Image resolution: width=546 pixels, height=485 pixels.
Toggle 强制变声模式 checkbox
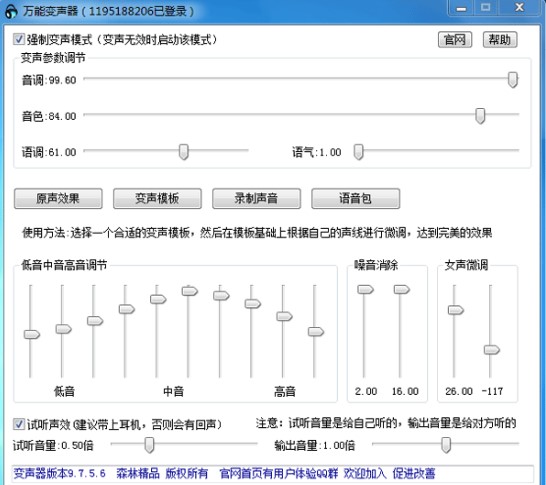pos(18,39)
